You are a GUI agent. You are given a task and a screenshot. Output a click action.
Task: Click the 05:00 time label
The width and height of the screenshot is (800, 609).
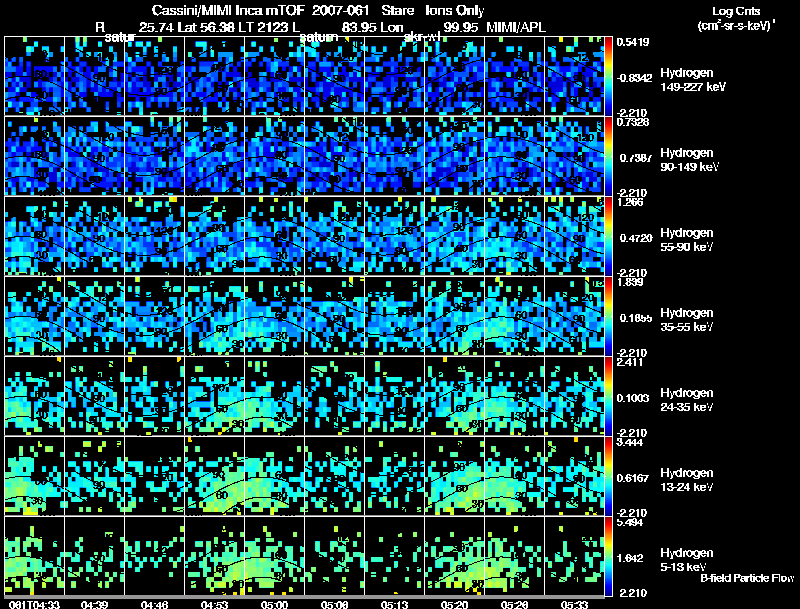274,605
